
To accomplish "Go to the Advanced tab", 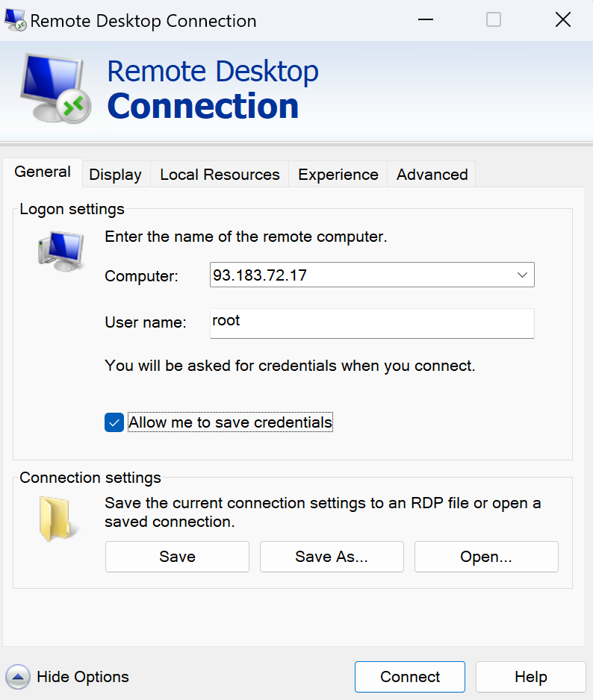I will tap(432, 175).
